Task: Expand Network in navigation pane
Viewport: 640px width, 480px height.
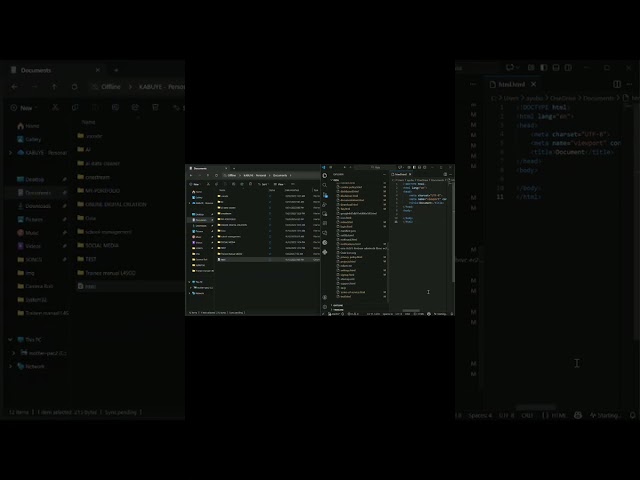Action: tap(189, 293)
